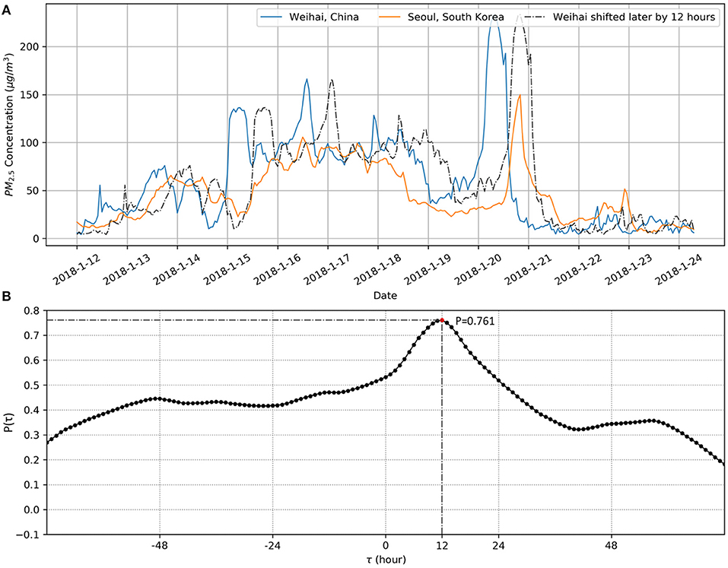Viewport: 728px width, 568px height.
Task: Click the date tick label '2018-1-12'
Action: [77, 269]
